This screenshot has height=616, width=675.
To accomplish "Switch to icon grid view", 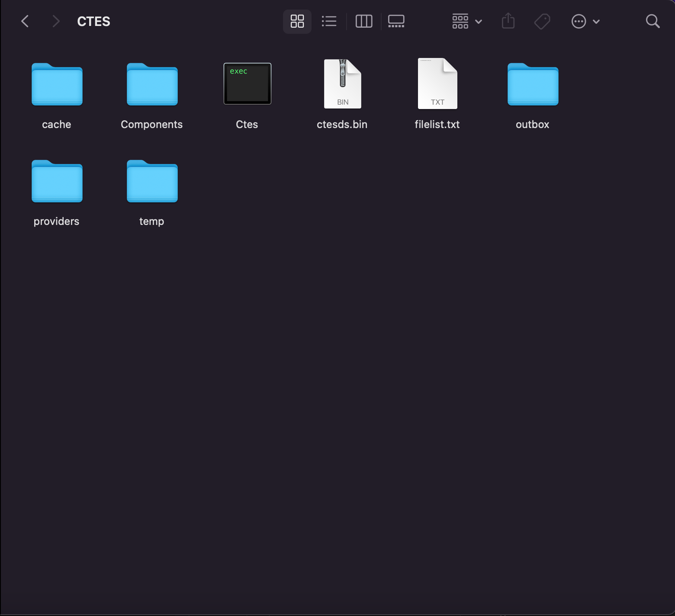I will [x=297, y=21].
